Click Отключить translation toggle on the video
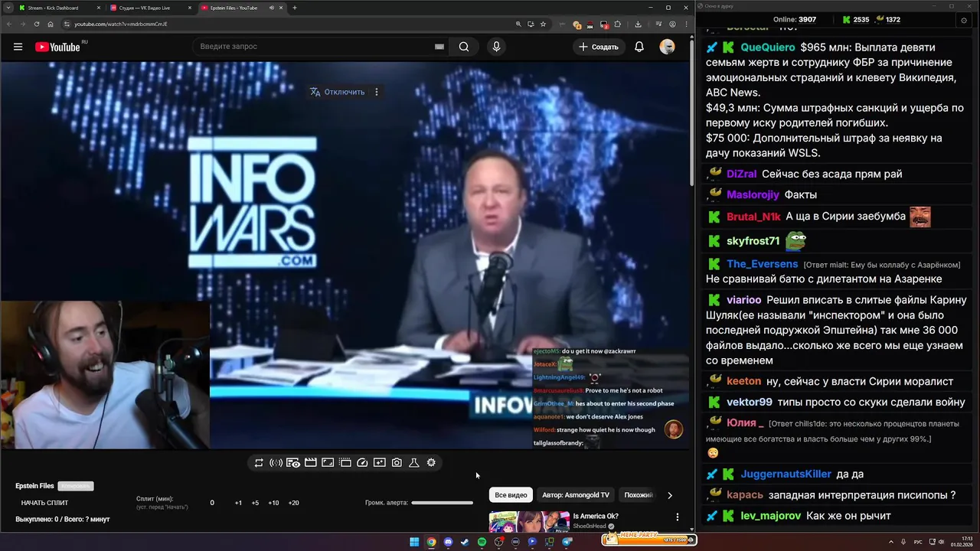 click(338, 92)
